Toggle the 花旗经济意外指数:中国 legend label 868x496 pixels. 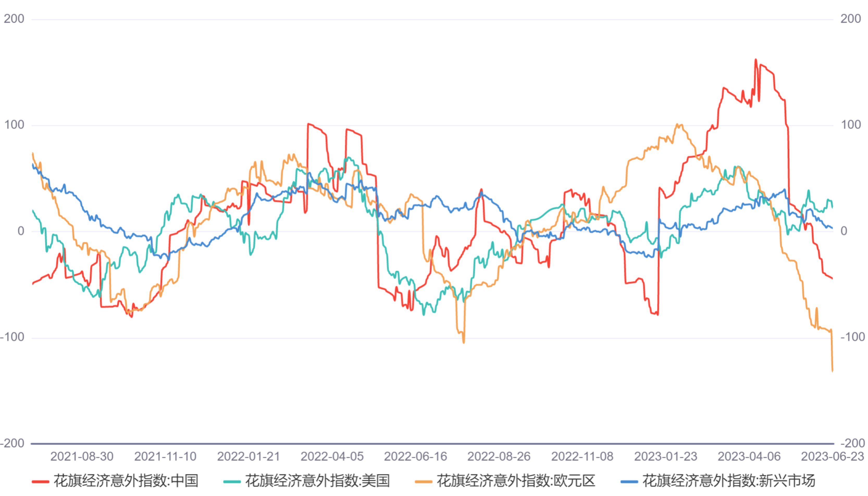(126, 481)
